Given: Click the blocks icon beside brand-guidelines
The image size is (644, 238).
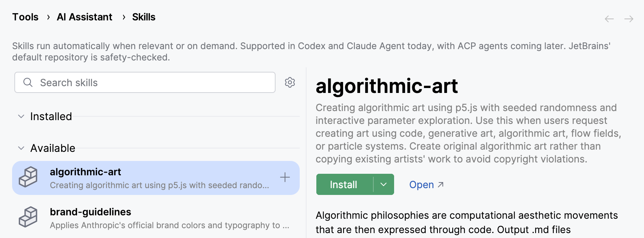Looking at the screenshot, I should 28,217.
